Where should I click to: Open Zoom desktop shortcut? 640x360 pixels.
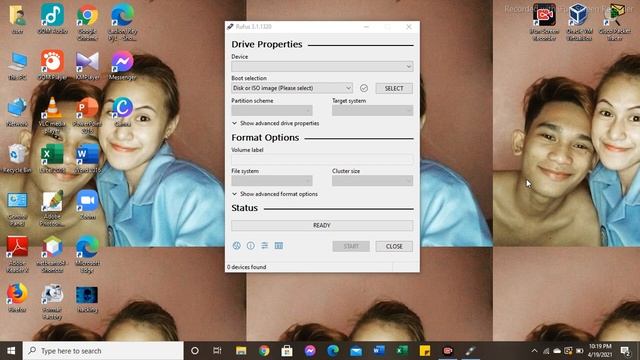pos(87,204)
